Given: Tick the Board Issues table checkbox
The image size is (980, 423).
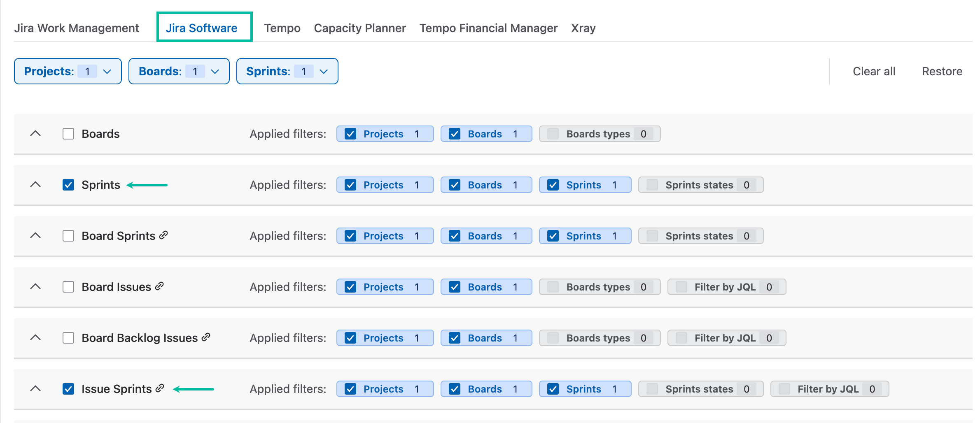Looking at the screenshot, I should [x=68, y=287].
